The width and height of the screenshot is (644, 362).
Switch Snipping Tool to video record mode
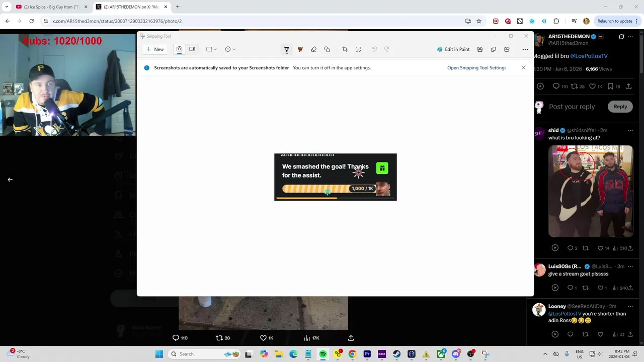point(192,49)
